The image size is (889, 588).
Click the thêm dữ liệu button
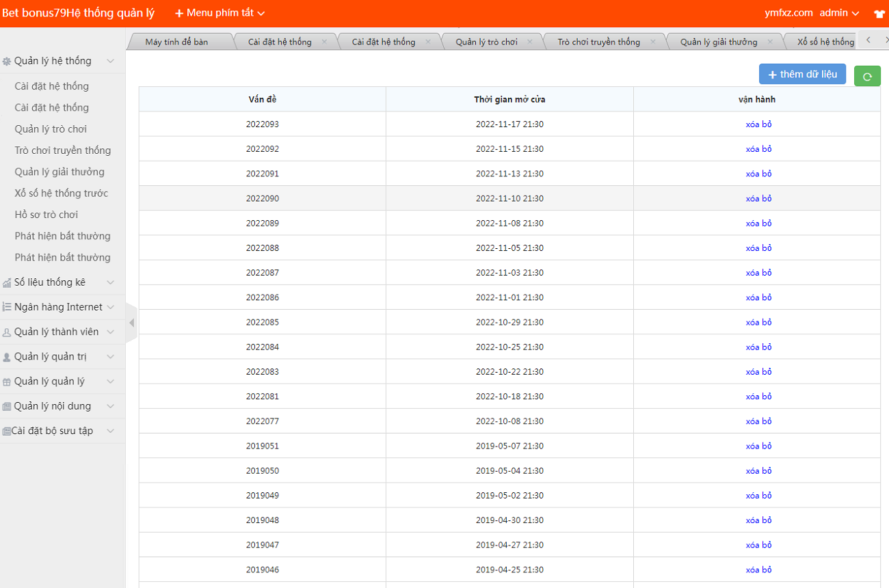(x=802, y=74)
